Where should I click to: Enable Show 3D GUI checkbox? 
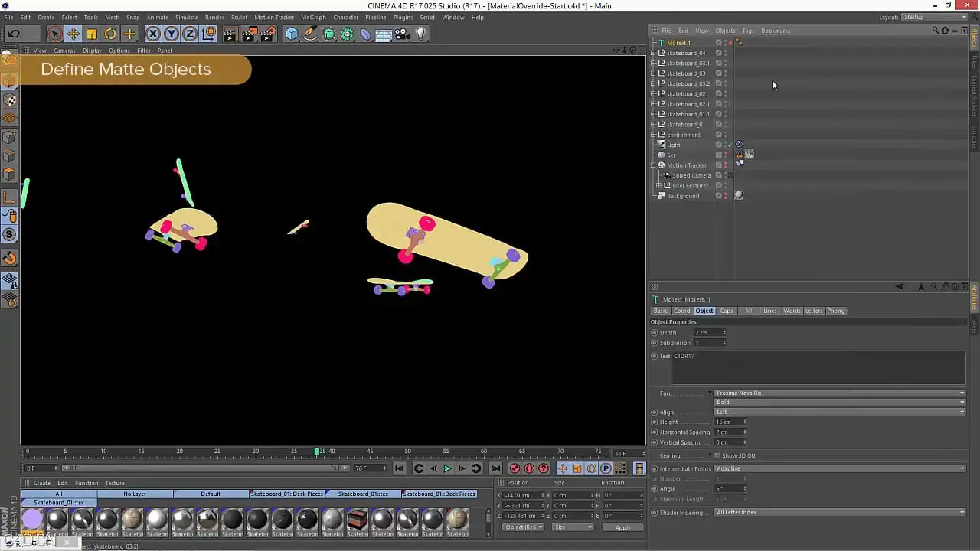tap(717, 455)
